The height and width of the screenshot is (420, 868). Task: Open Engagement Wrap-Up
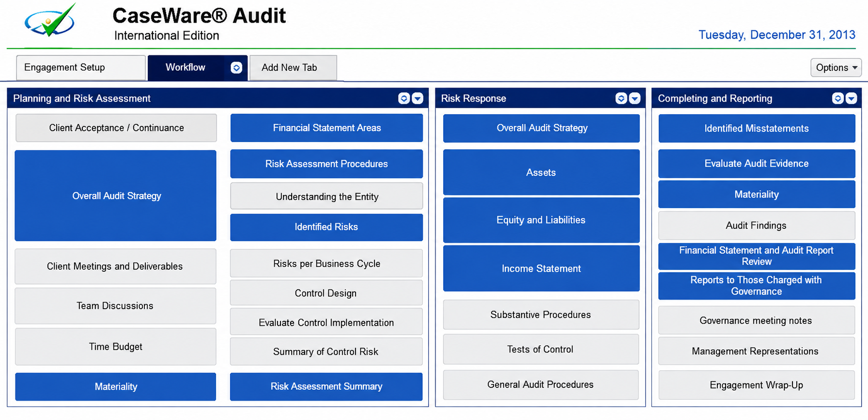pyautogui.click(x=757, y=385)
